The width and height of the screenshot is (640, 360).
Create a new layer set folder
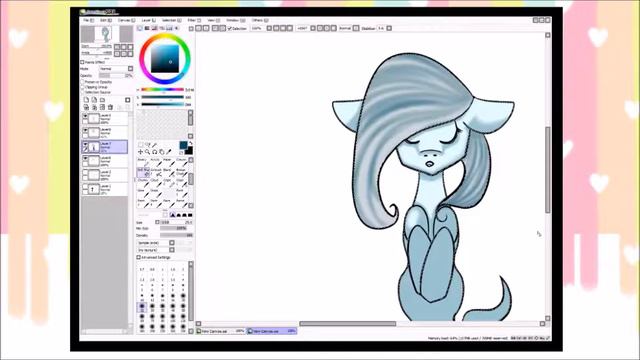pyautogui.click(x=102, y=100)
